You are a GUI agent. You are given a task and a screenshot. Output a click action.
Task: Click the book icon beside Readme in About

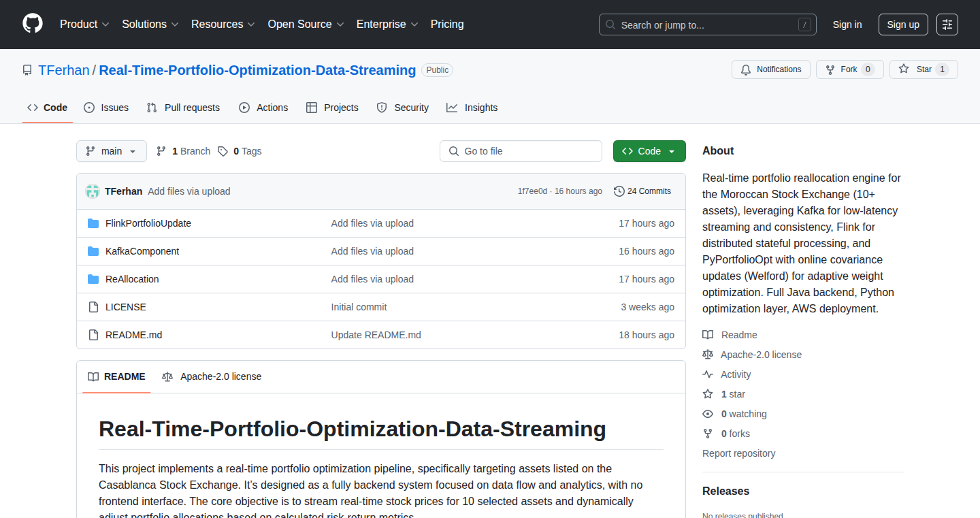click(x=708, y=335)
